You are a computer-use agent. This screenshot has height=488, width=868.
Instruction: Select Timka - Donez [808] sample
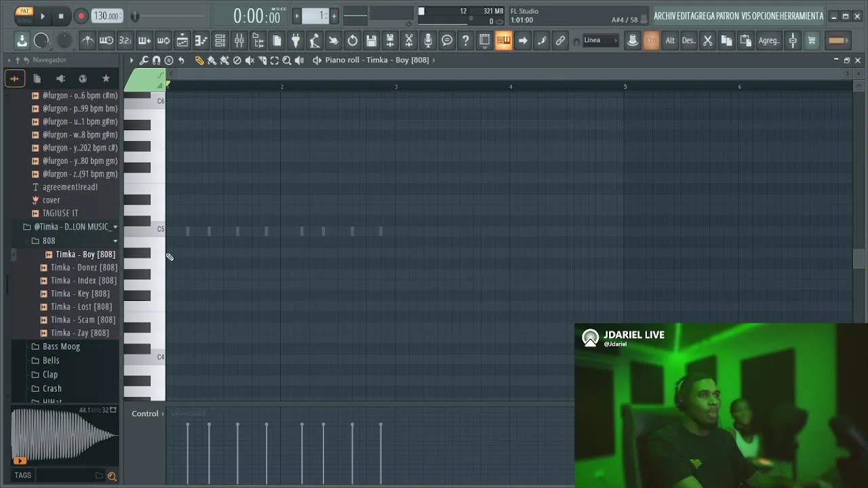tap(84, 267)
